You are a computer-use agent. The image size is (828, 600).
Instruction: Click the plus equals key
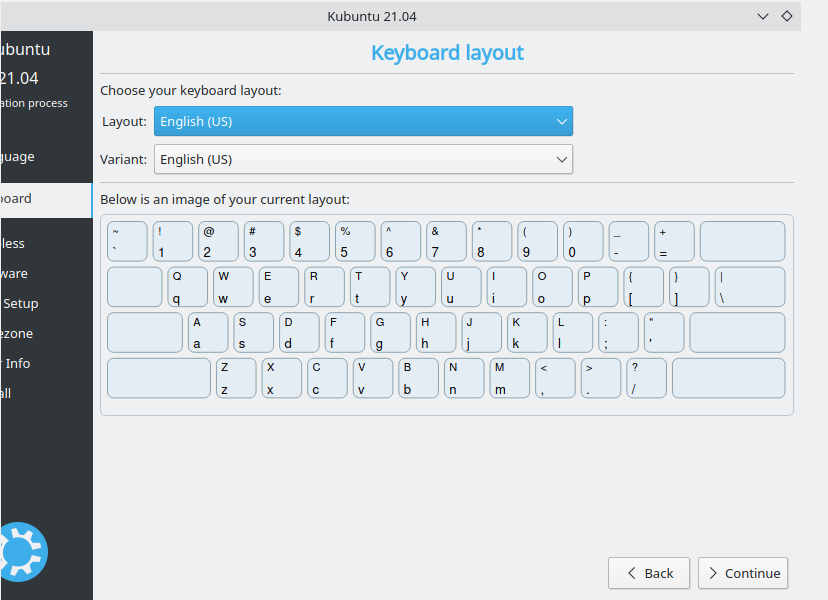coord(673,241)
